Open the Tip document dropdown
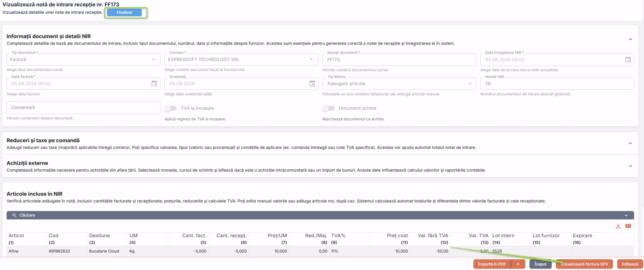 [83, 60]
